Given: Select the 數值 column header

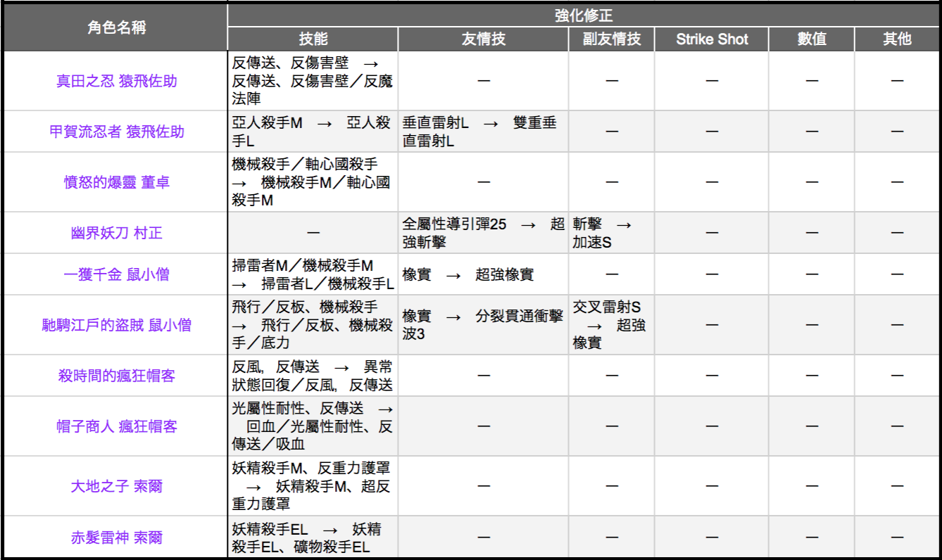Looking at the screenshot, I should (x=811, y=39).
